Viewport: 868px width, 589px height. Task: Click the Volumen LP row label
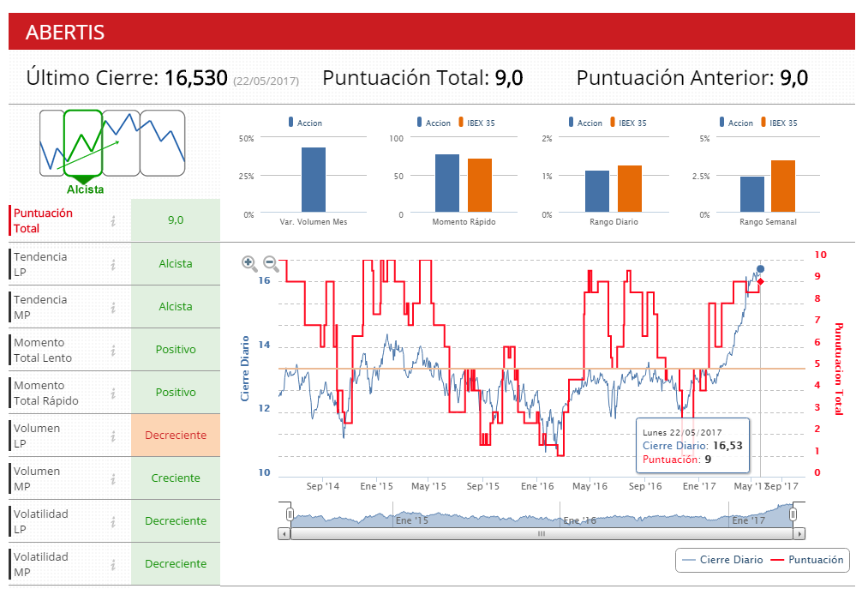(x=37, y=436)
